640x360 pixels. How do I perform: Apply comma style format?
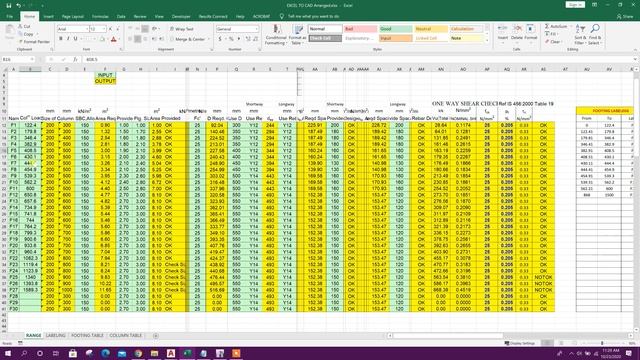tap(239, 39)
